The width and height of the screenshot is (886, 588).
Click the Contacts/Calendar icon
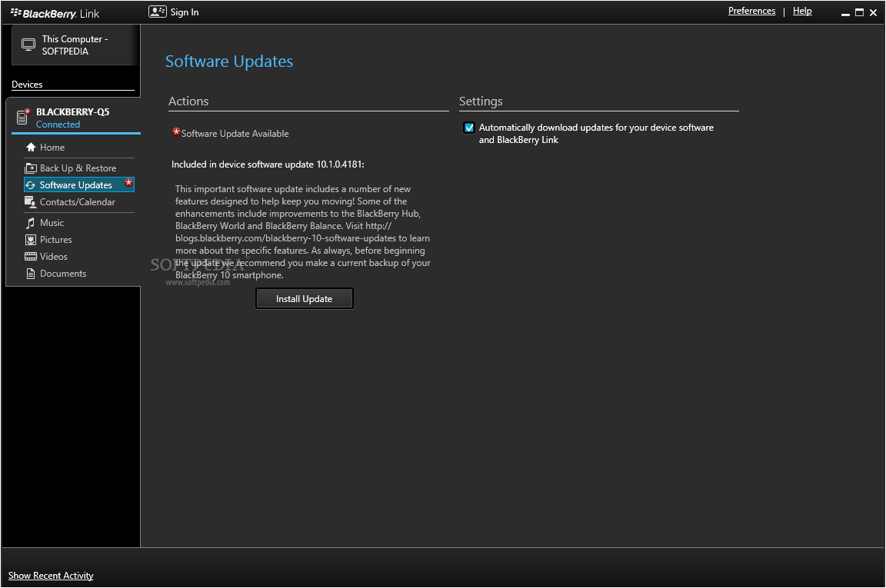(x=31, y=201)
